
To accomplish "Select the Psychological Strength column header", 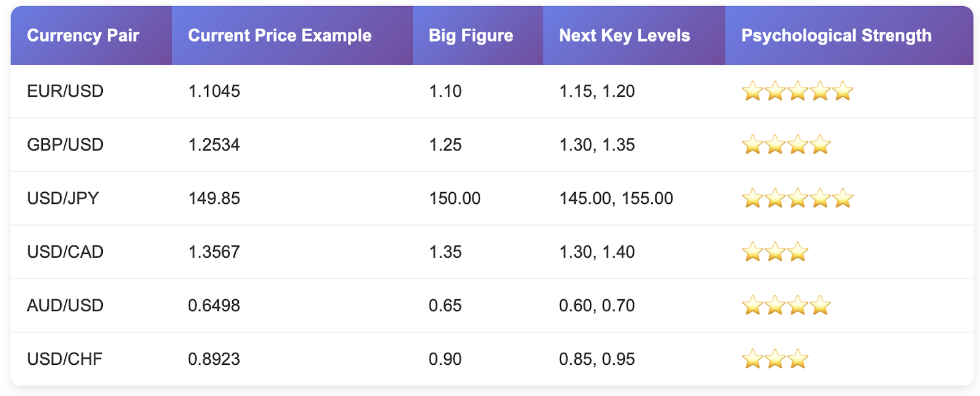I will point(837,35).
